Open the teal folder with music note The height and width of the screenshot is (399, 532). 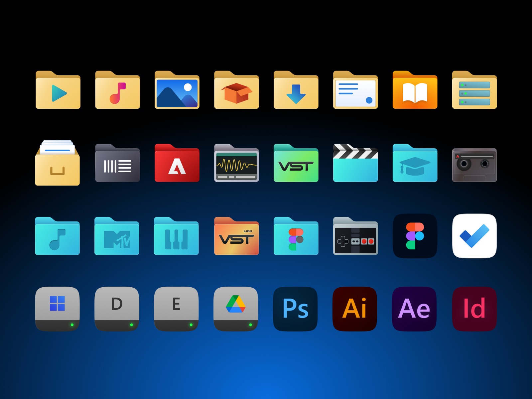click(x=58, y=236)
